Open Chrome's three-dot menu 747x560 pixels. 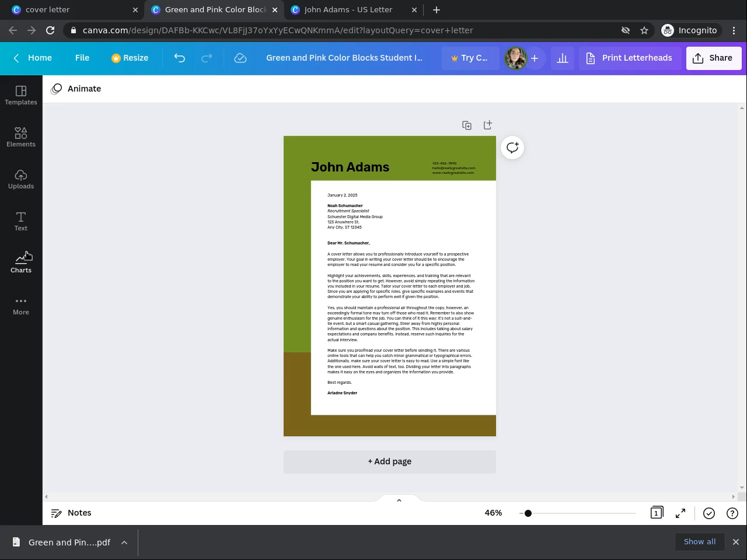coord(734,30)
